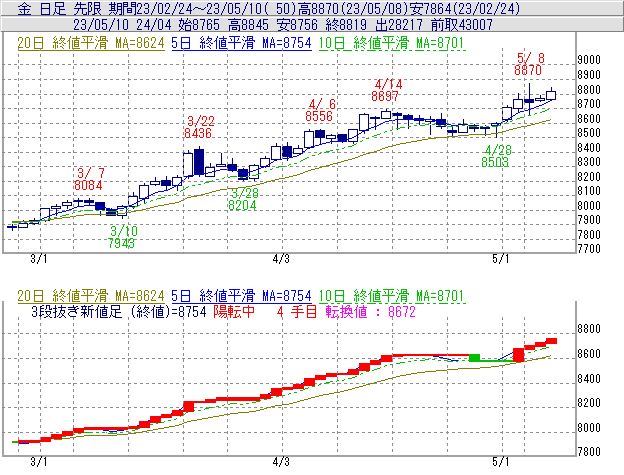Image resolution: width=624 pixels, height=475 pixels.
Task: Select the 4/6 8556 peak label
Action: point(320,110)
